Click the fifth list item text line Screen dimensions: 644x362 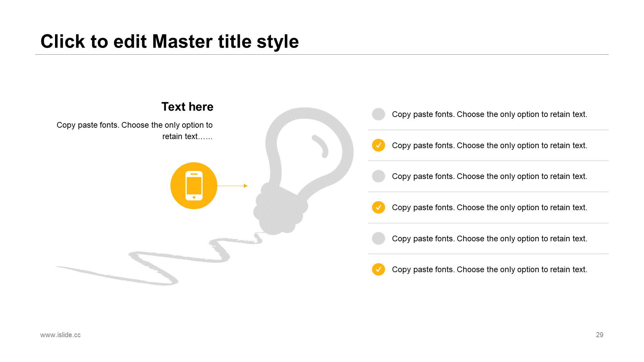point(489,239)
